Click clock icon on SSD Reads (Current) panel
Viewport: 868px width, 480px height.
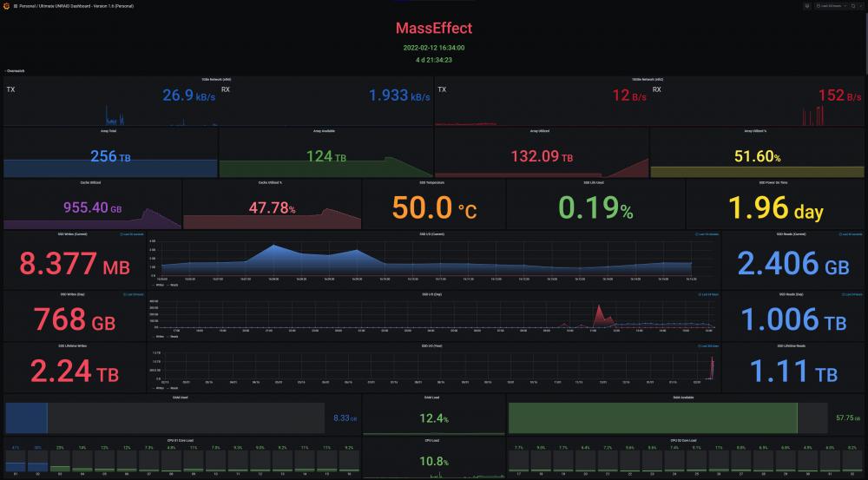click(x=840, y=234)
